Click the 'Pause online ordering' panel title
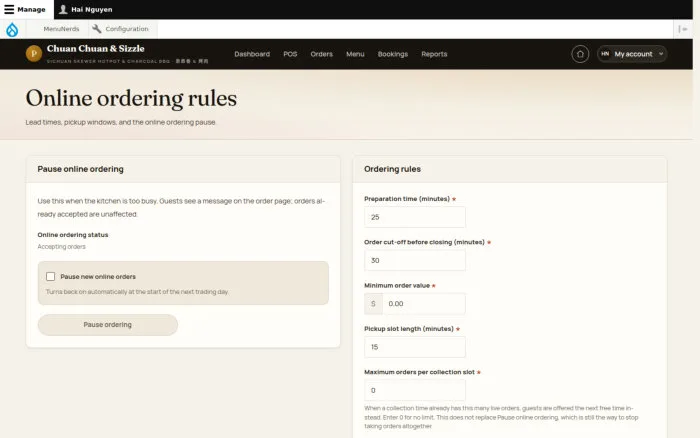This screenshot has width=700, height=438. click(80, 169)
